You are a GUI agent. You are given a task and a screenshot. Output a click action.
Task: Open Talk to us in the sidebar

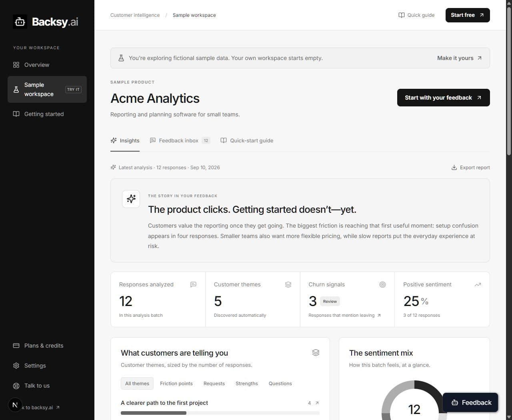click(47, 386)
